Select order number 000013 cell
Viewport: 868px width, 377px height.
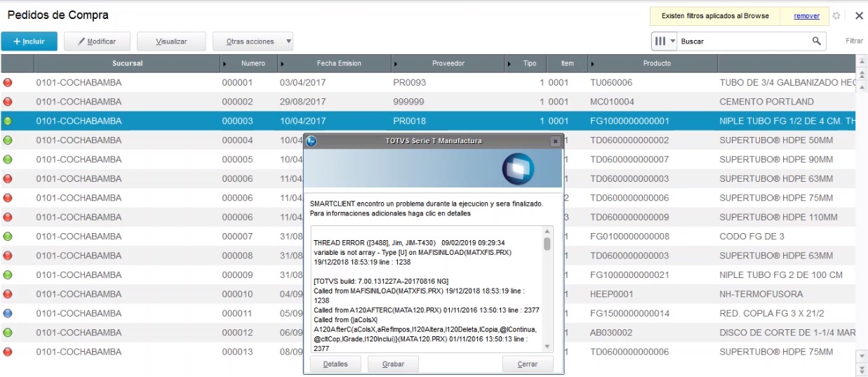click(x=237, y=352)
